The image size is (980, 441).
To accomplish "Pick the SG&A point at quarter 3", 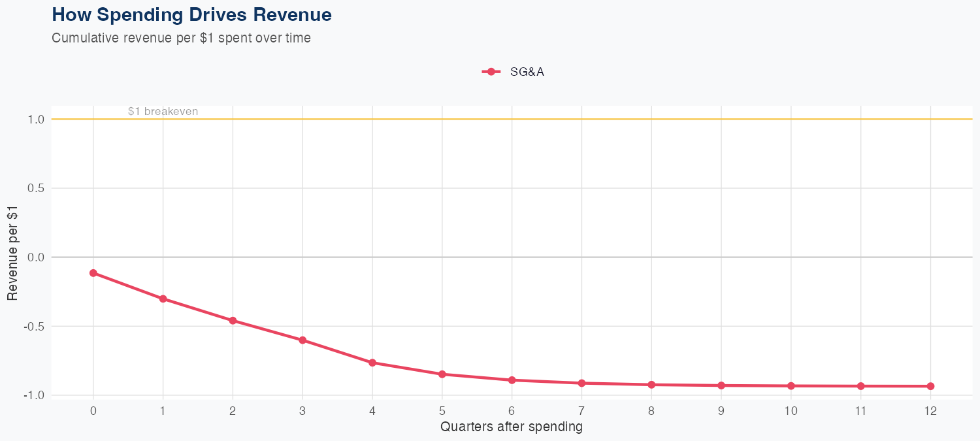I will [x=302, y=340].
